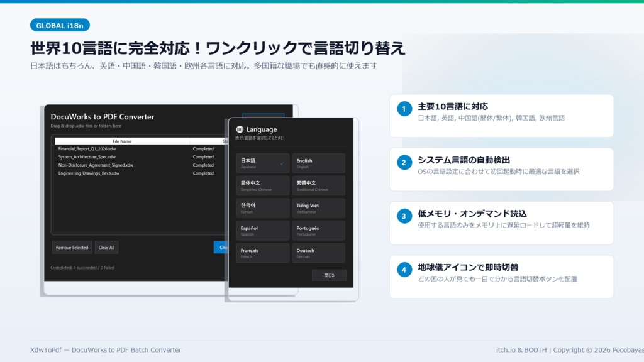644x362 pixels.
Task: Click DocuWorks to PDF Converter title
Action: pos(103,116)
